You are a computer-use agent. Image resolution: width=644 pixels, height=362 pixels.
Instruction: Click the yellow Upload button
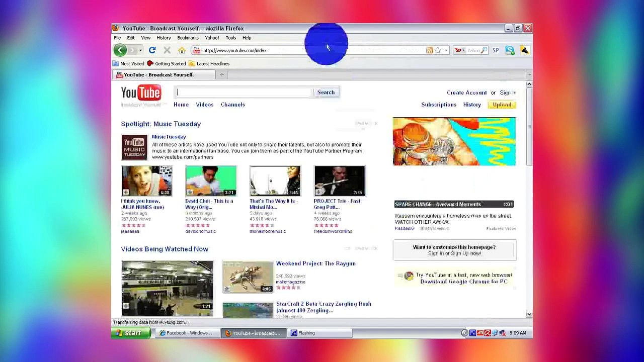pos(502,105)
